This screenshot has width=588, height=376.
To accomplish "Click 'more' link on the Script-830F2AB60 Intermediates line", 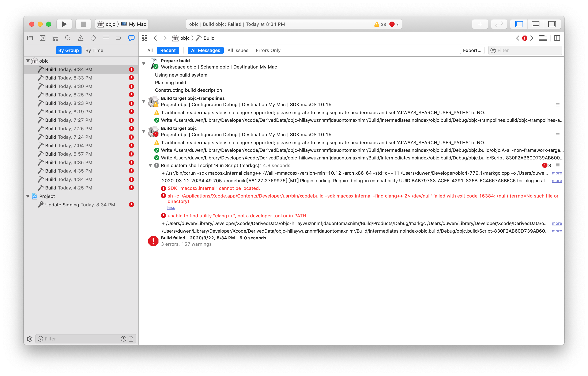I will 557,231.
